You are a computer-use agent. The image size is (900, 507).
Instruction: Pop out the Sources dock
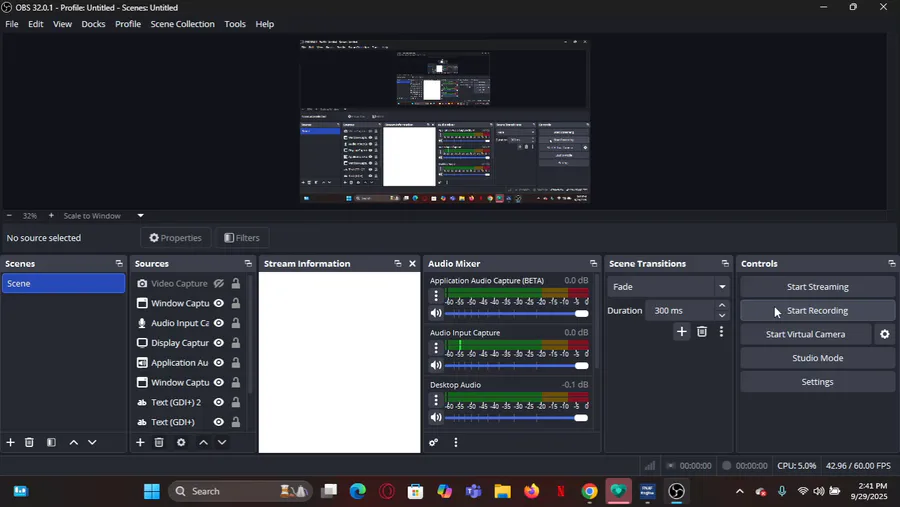(248, 264)
